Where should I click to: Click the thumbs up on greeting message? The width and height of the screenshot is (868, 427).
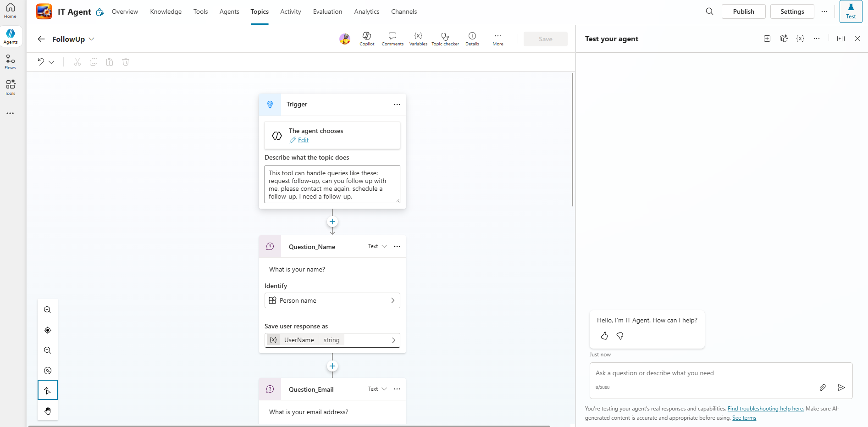click(x=604, y=336)
